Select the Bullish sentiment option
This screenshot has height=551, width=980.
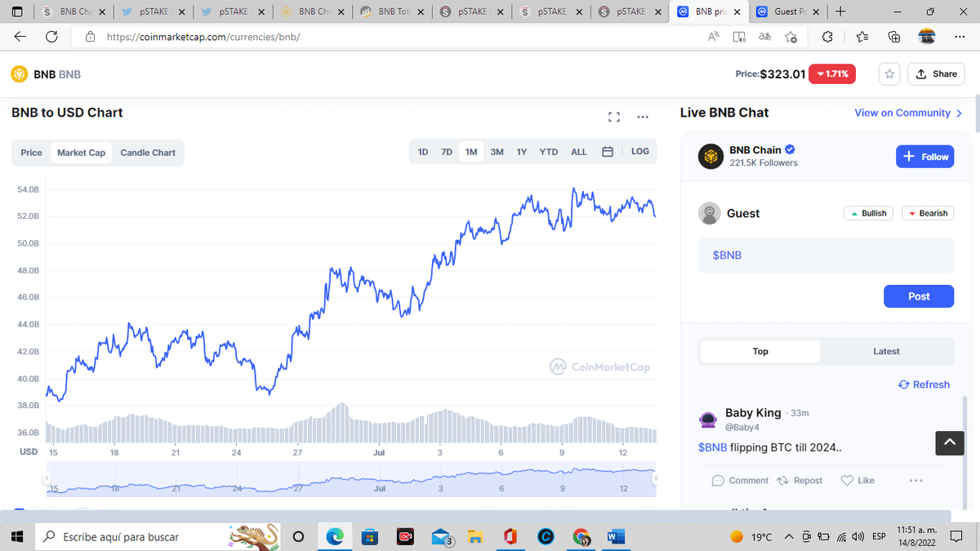point(868,213)
